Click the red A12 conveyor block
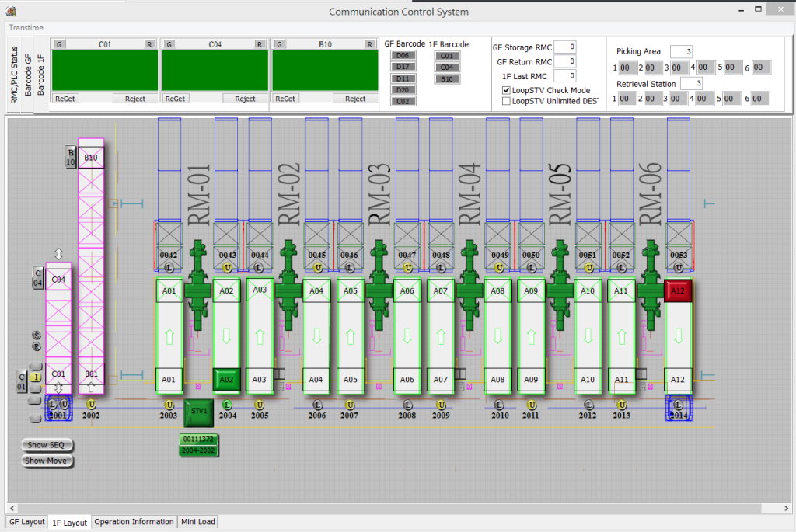Viewport: 796px width, 532px height. coord(679,291)
